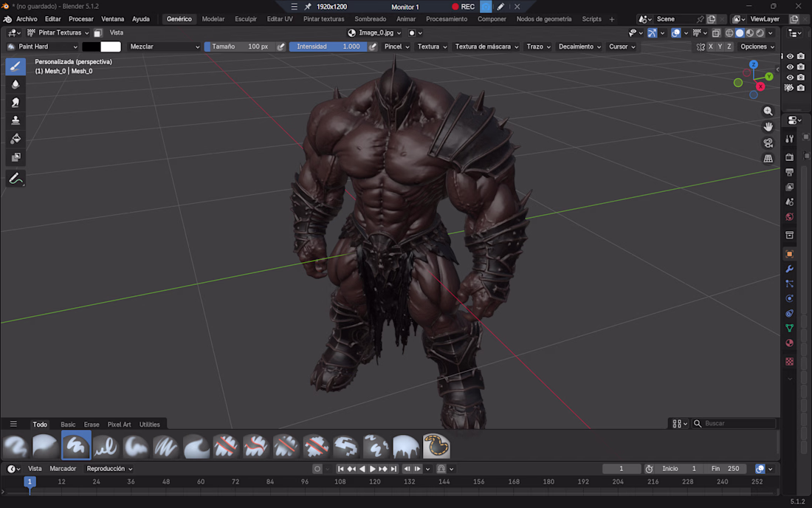
Task: Switch to the Esculpir workspace tab
Action: [246, 19]
